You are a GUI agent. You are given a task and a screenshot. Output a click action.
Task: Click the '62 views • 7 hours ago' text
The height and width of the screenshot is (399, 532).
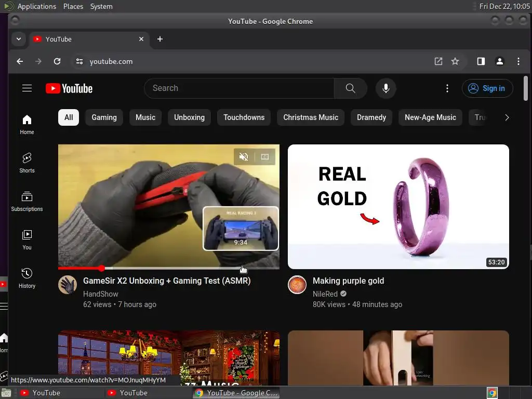tap(120, 304)
